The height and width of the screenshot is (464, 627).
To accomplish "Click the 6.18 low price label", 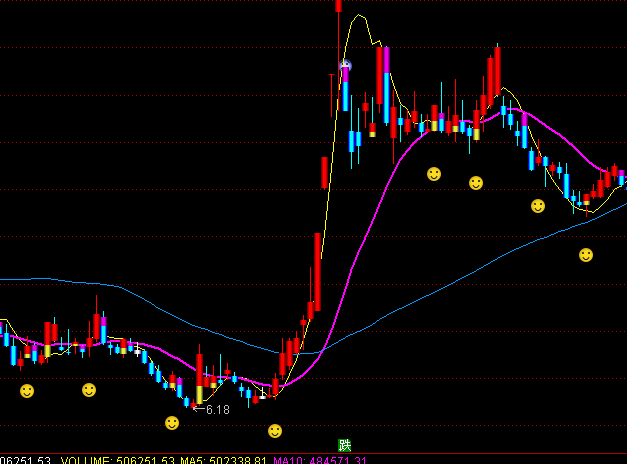I will (216, 410).
